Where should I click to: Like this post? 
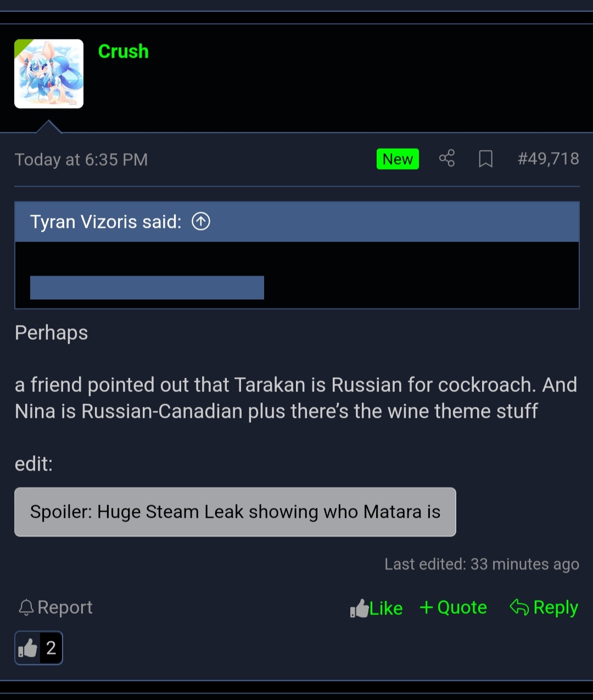coord(376,608)
